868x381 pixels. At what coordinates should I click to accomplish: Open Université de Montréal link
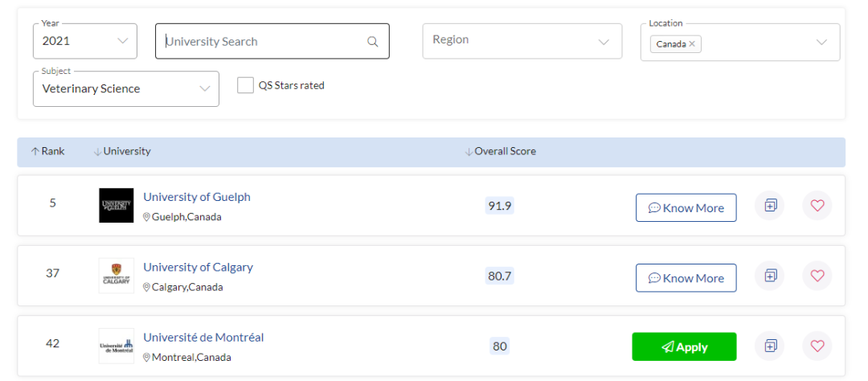point(203,338)
